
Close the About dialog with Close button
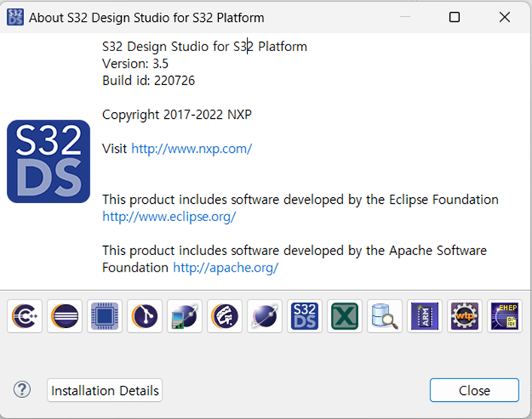point(474,390)
